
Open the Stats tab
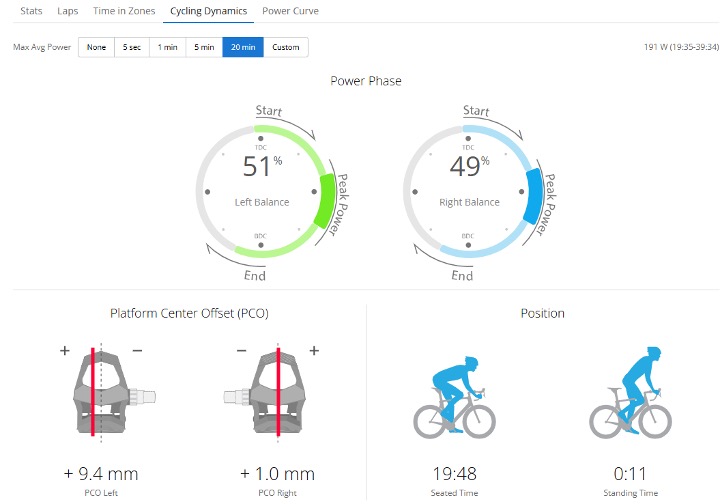[x=31, y=10]
